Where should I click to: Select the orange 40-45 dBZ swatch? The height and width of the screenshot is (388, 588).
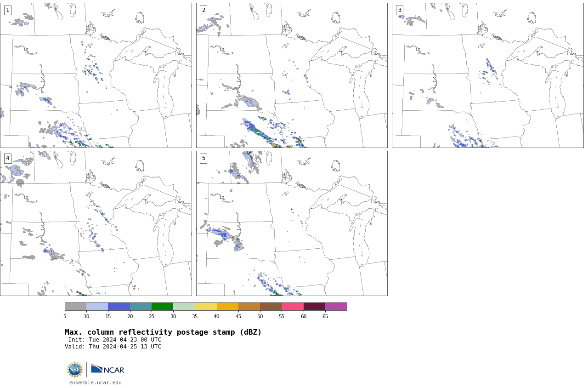227,307
